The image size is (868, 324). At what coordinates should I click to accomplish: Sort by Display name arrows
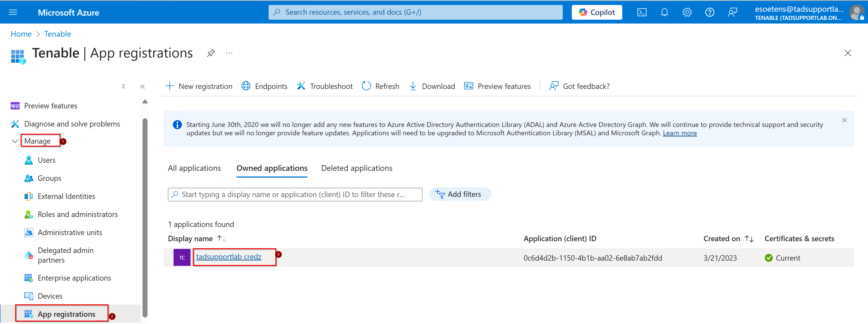pyautogui.click(x=221, y=239)
